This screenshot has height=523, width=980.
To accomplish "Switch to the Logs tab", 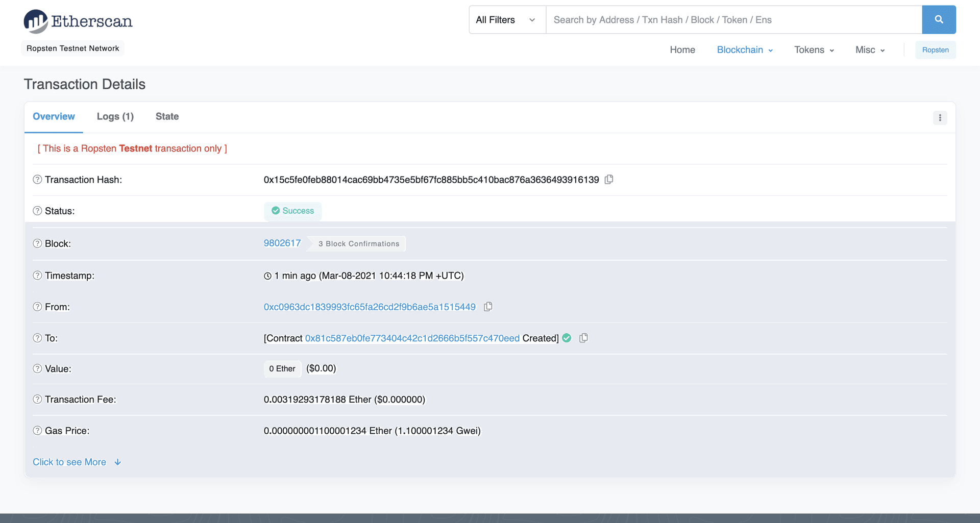I will pyautogui.click(x=115, y=116).
